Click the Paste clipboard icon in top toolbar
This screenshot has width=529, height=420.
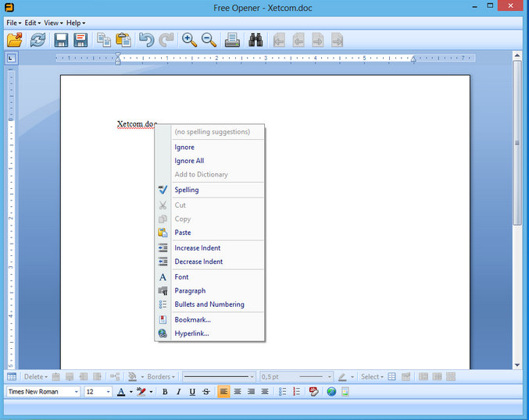tap(123, 40)
